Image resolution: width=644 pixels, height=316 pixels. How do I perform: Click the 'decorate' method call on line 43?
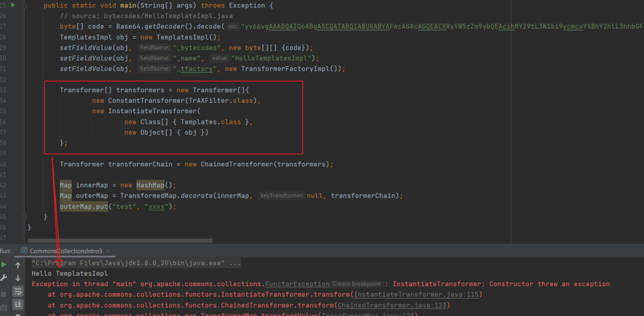coord(197,196)
